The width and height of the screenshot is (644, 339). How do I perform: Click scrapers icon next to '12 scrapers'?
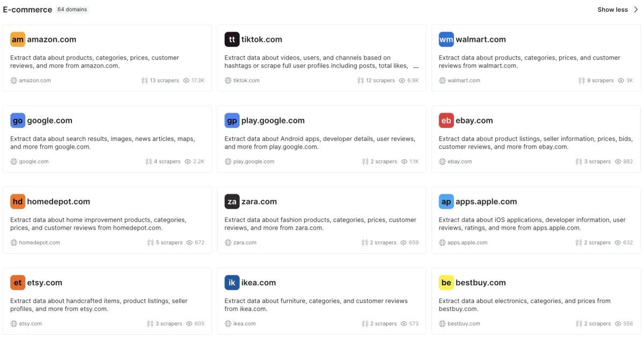pos(361,80)
